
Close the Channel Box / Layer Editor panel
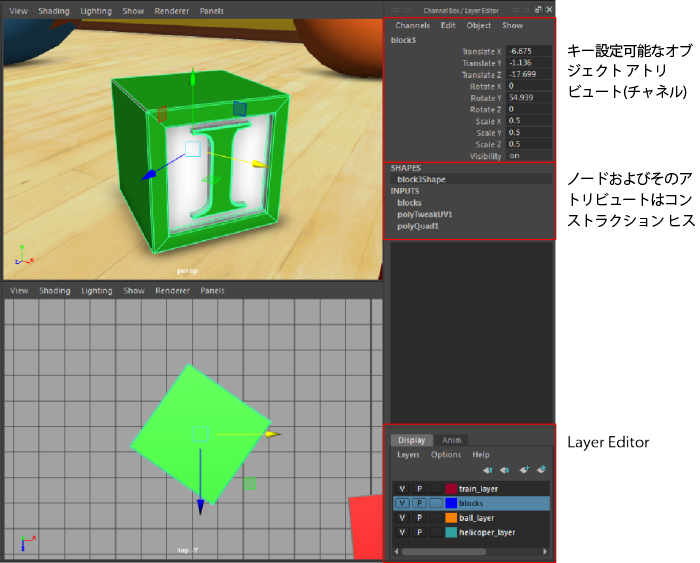(x=550, y=9)
